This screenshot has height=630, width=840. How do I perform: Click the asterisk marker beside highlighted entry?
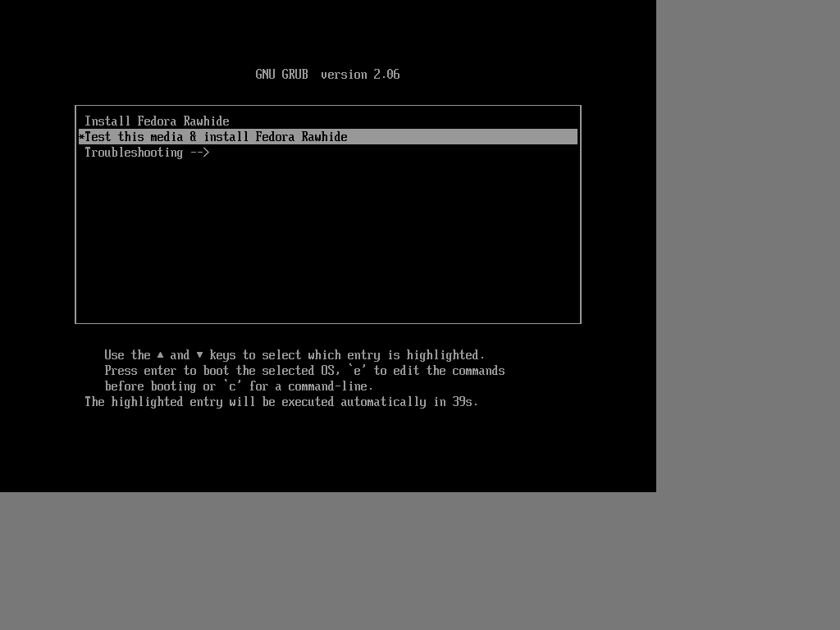(81, 137)
